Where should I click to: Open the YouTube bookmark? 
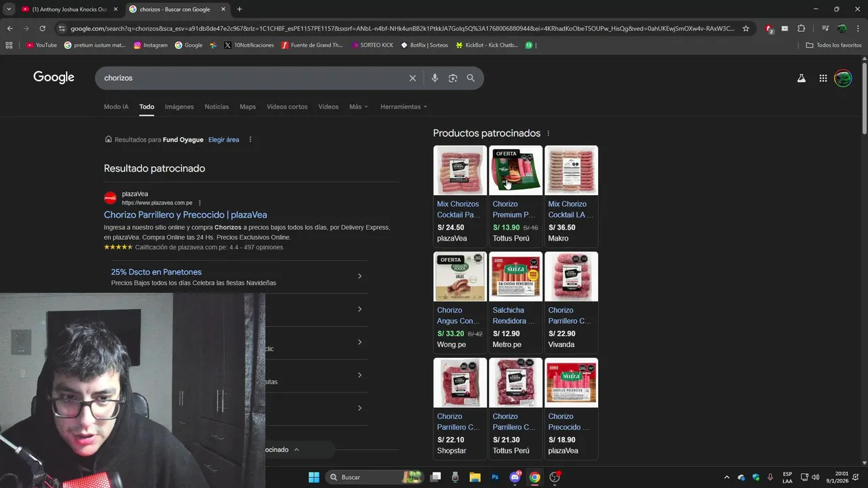coord(41,45)
